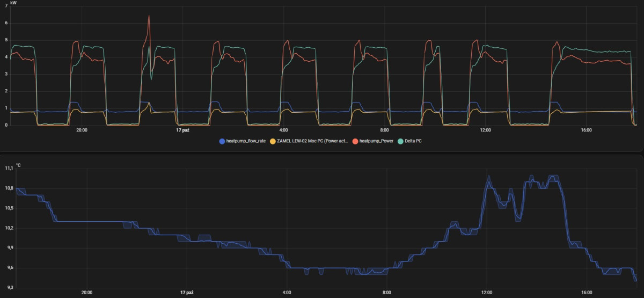Click the yellow swatch beside ZAMEL LEW-02

tap(273, 141)
